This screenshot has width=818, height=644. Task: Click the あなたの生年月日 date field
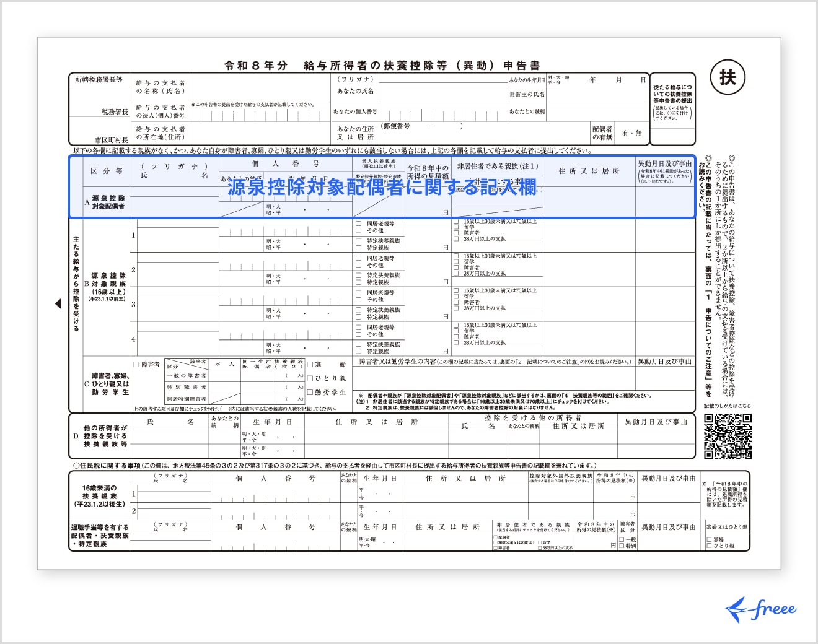tap(597, 80)
